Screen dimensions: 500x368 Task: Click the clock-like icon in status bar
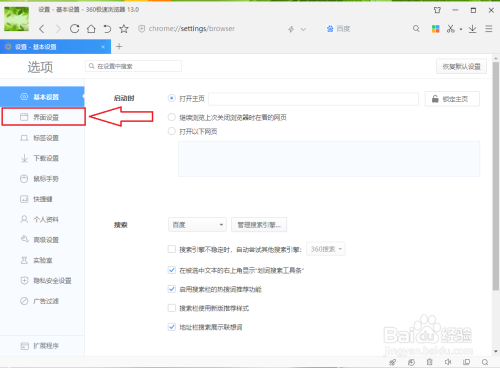411,362
